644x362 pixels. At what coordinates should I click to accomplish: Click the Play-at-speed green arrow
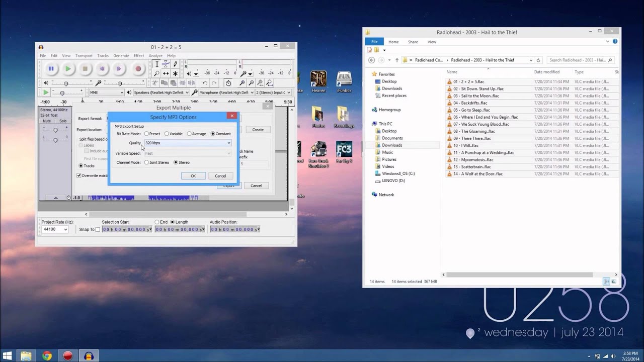tap(46, 93)
